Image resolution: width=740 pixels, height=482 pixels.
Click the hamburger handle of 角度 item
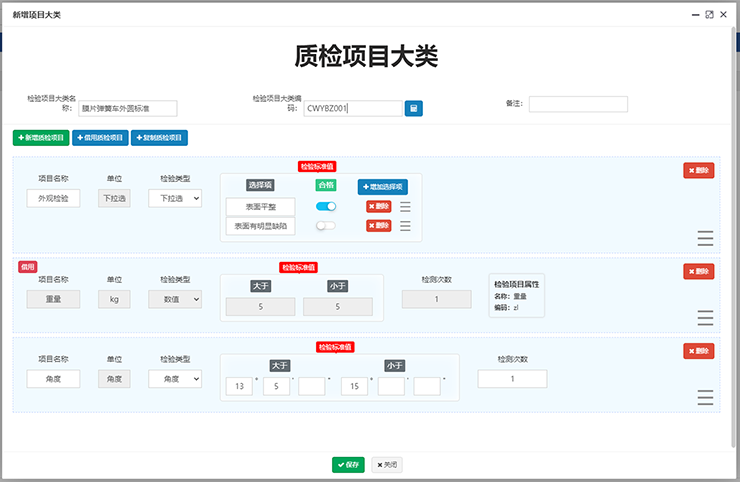click(x=705, y=397)
